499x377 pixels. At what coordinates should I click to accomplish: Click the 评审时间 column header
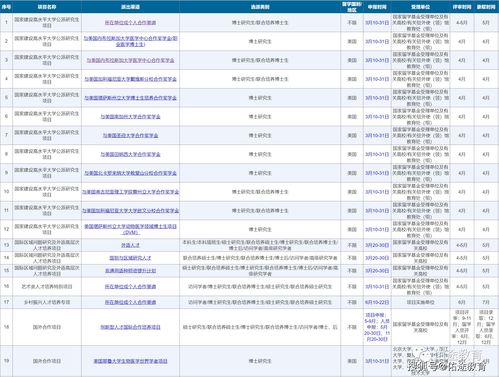point(462,7)
